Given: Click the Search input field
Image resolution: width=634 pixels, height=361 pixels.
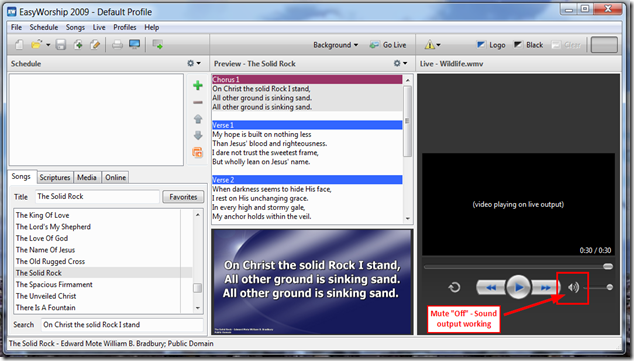Looking at the screenshot, I should (x=122, y=325).
